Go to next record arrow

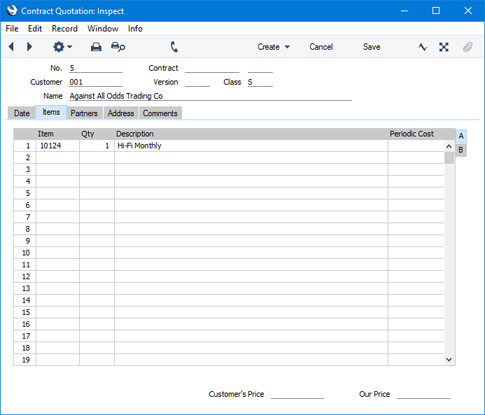[29, 47]
